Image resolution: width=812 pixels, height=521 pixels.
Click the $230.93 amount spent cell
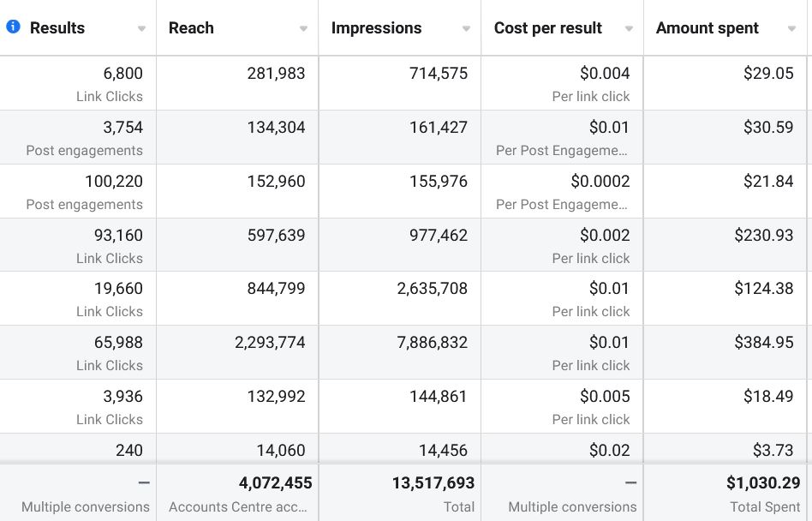763,236
